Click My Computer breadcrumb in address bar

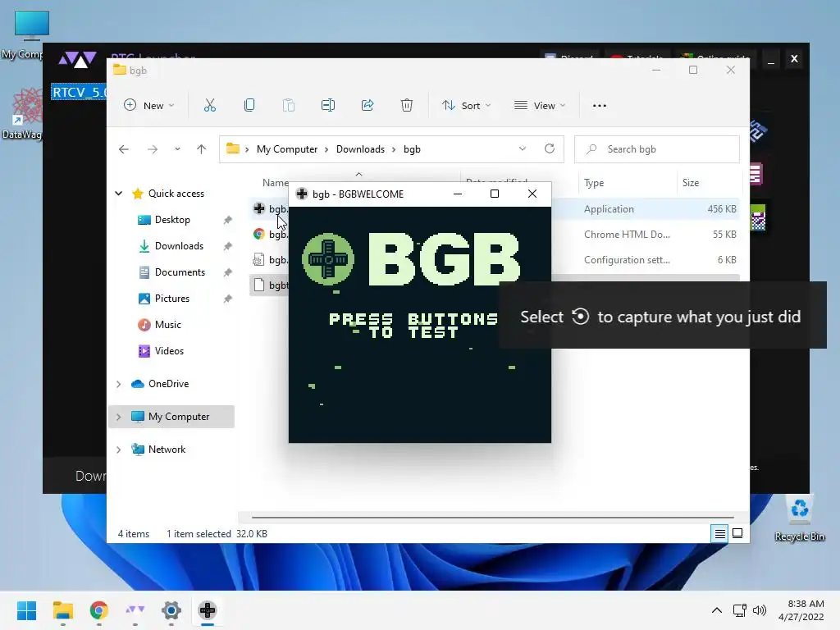point(287,149)
